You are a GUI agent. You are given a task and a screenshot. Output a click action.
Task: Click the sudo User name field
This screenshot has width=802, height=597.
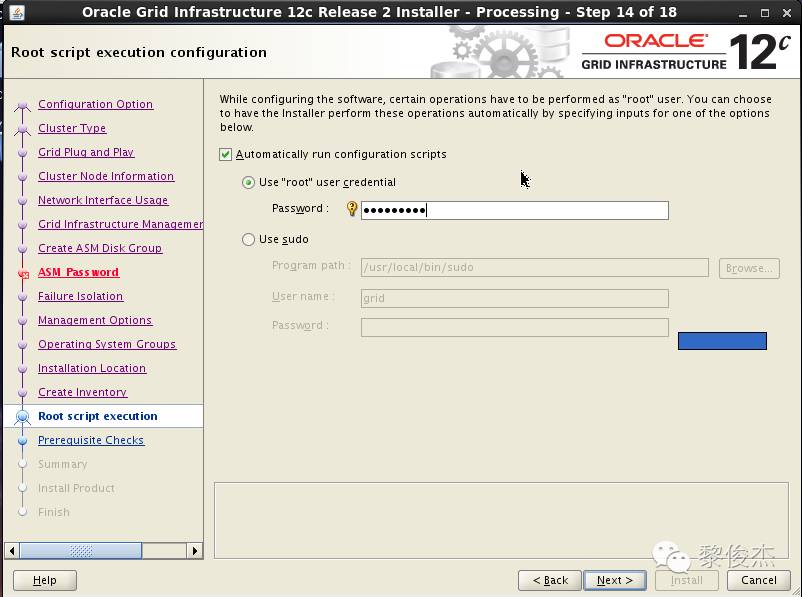click(x=515, y=298)
